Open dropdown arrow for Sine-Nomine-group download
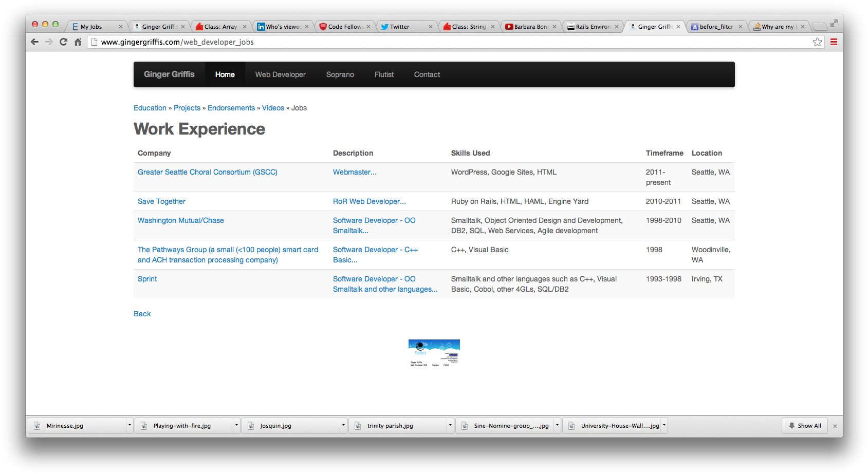The image size is (868, 474). tap(557, 426)
